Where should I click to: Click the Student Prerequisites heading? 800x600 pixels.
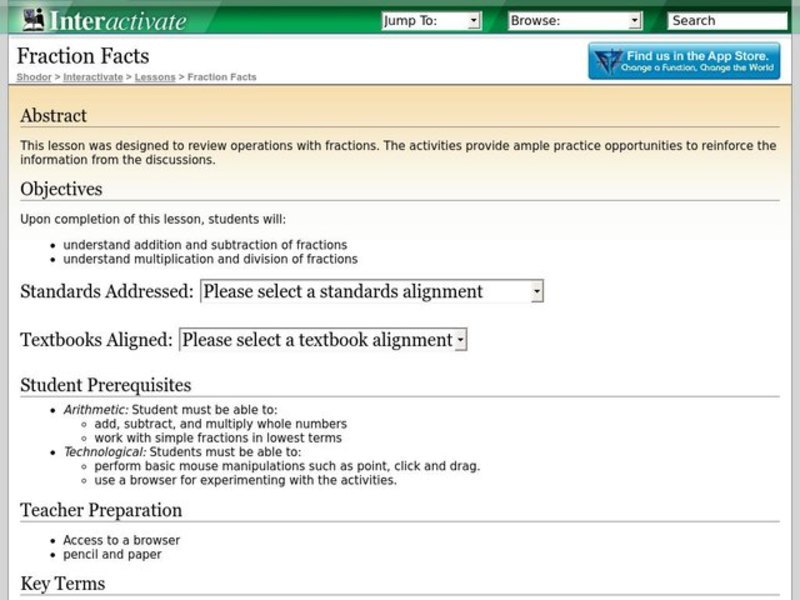(x=105, y=385)
